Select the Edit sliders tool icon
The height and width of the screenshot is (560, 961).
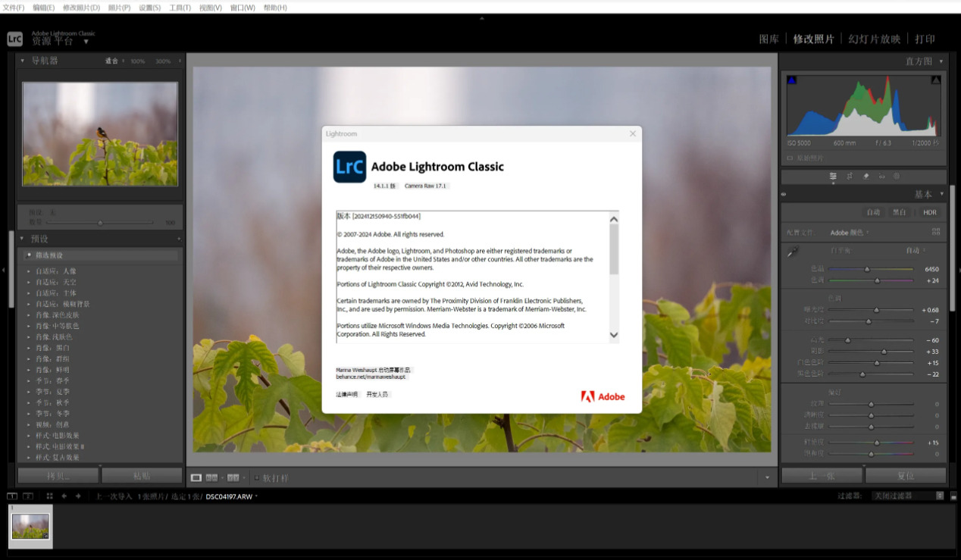833,176
